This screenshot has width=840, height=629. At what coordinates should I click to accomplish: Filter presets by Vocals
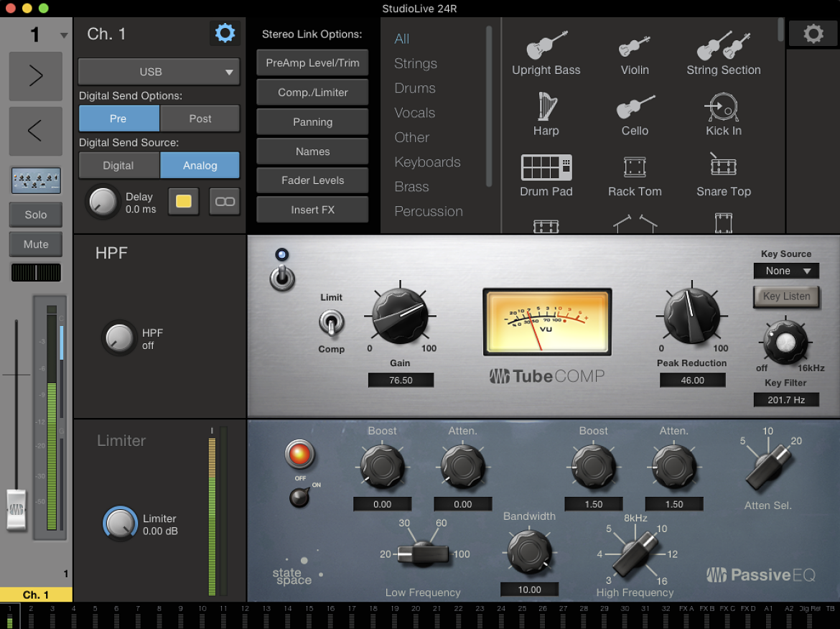click(415, 113)
